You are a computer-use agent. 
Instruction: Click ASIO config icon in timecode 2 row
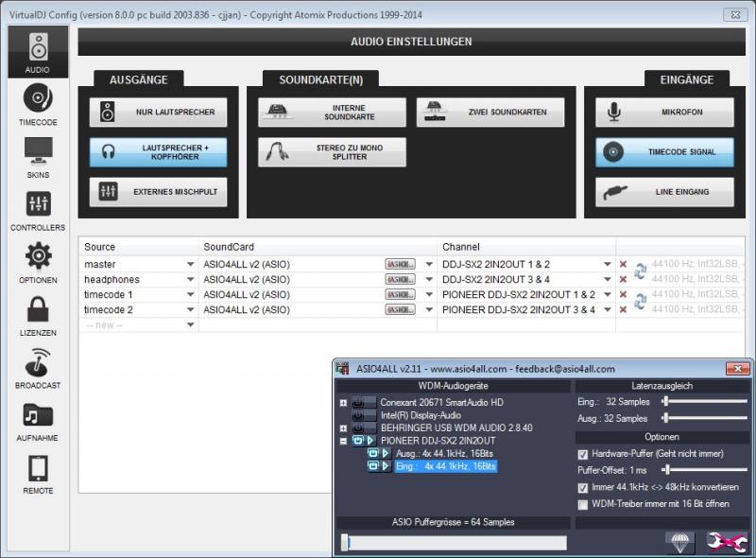pyautogui.click(x=400, y=309)
